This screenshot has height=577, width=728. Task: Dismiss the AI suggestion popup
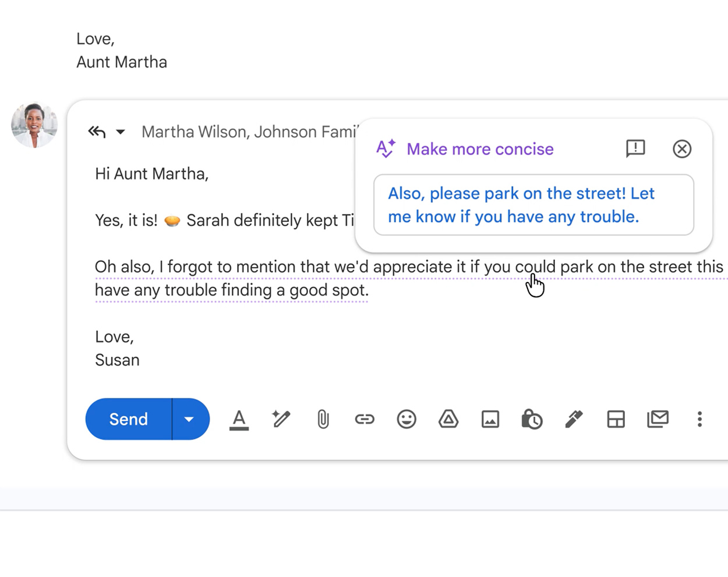(x=682, y=149)
